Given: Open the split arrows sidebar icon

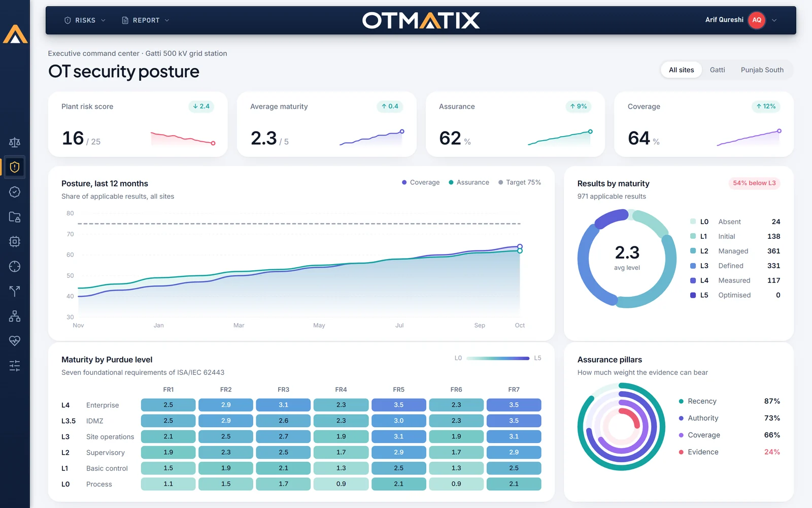Looking at the screenshot, I should click(15, 291).
